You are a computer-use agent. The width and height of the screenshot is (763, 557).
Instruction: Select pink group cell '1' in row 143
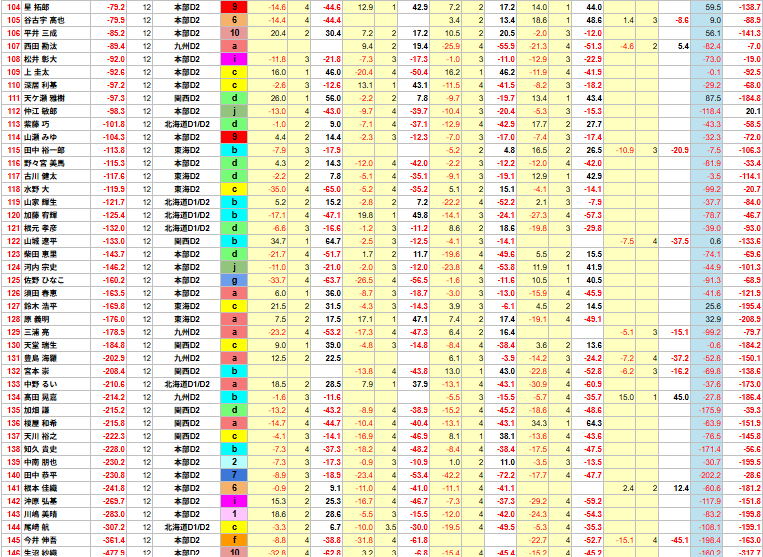[234, 514]
